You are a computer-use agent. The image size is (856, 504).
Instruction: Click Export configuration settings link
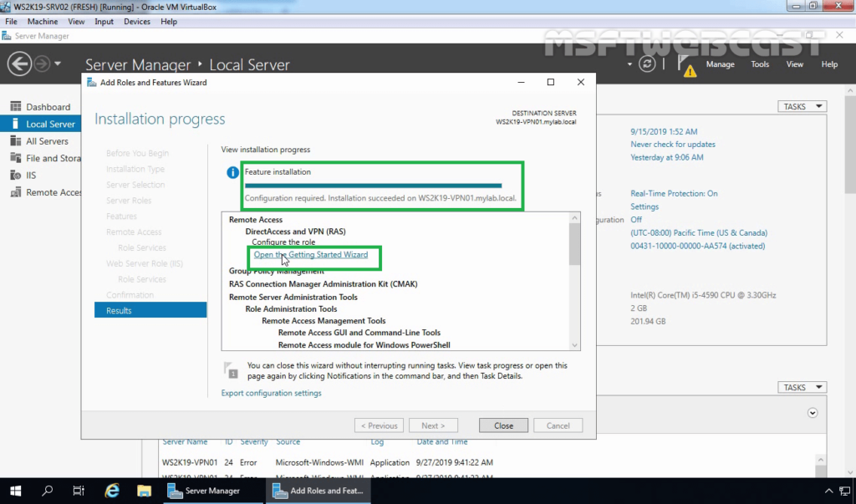[272, 393]
